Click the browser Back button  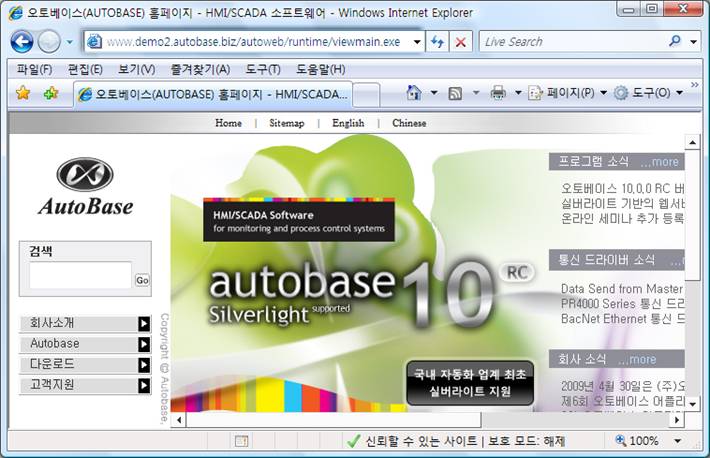pyautogui.click(x=22, y=42)
